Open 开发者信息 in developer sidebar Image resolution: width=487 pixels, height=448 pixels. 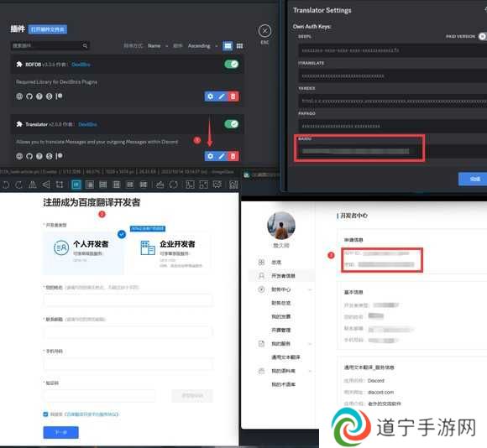click(283, 276)
